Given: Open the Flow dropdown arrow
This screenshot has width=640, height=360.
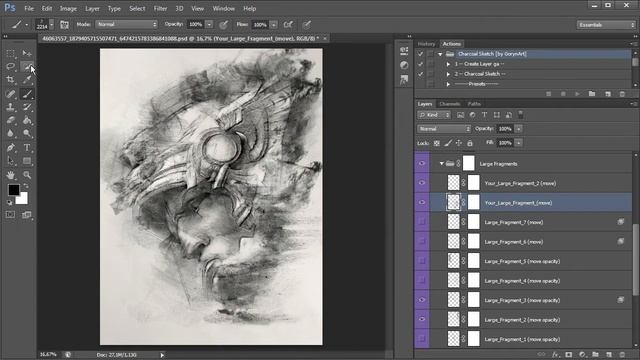Looking at the screenshot, I should click(x=273, y=25).
